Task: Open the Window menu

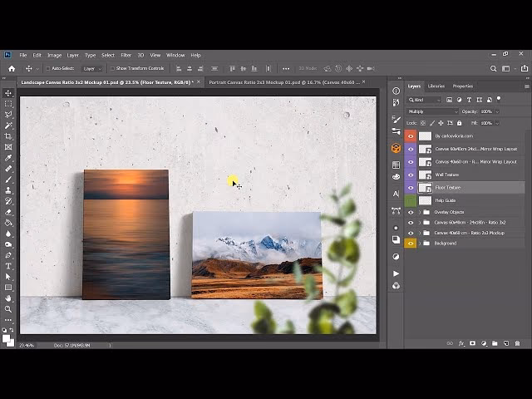Action: coord(175,55)
